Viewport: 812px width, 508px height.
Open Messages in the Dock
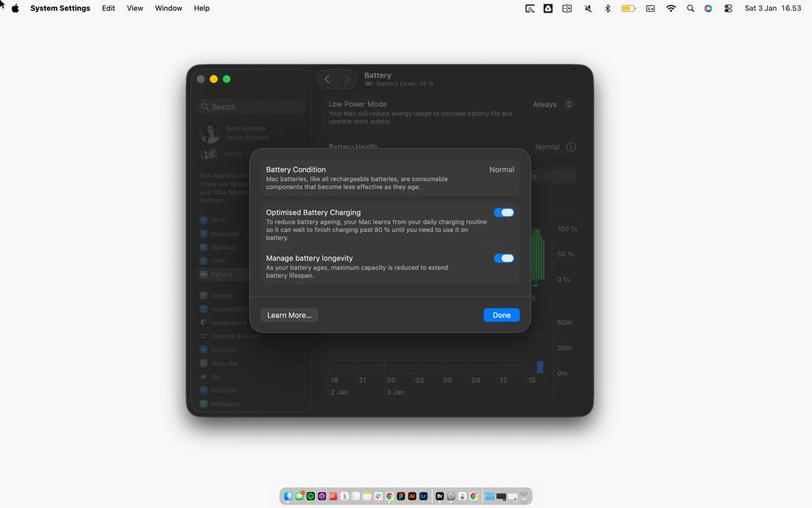pyautogui.click(x=299, y=496)
